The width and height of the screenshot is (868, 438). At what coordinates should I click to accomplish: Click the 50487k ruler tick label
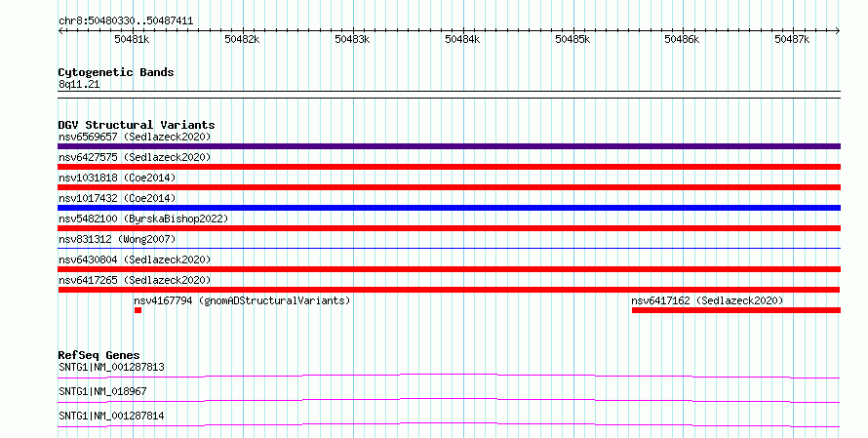792,39
